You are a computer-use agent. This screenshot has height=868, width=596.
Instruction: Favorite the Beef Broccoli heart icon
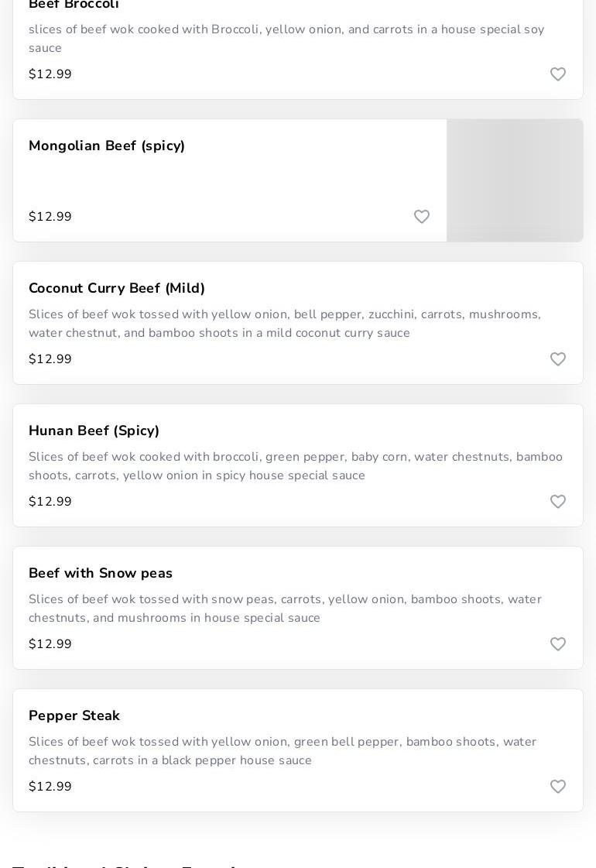pyautogui.click(x=558, y=74)
